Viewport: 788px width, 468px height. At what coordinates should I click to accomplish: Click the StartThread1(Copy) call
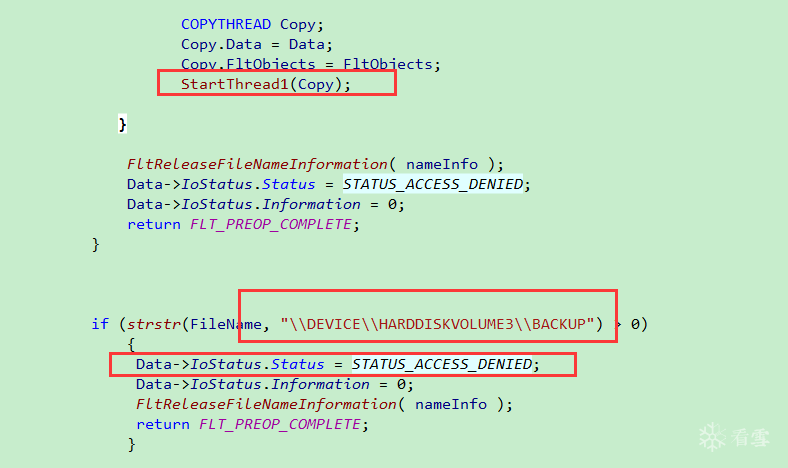click(266, 84)
